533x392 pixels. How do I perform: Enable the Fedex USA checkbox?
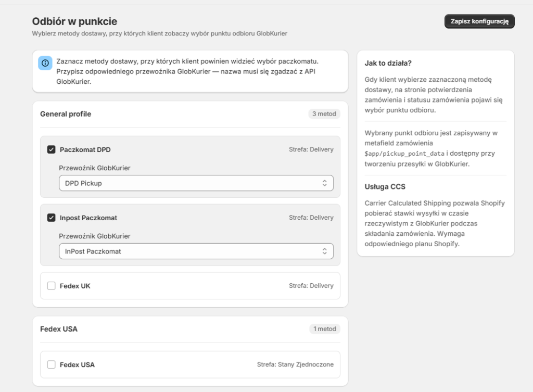tap(52, 364)
